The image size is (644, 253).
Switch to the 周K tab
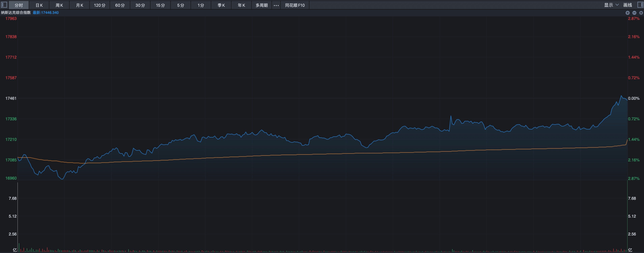coord(59,5)
